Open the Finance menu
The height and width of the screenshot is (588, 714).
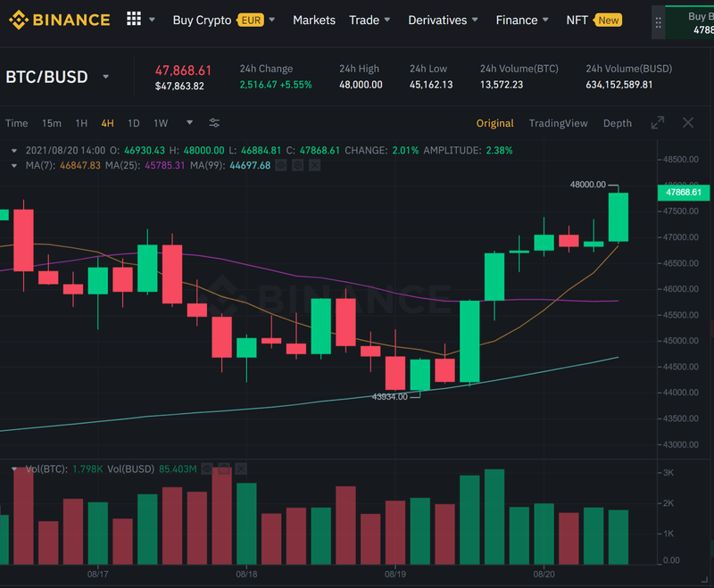517,21
